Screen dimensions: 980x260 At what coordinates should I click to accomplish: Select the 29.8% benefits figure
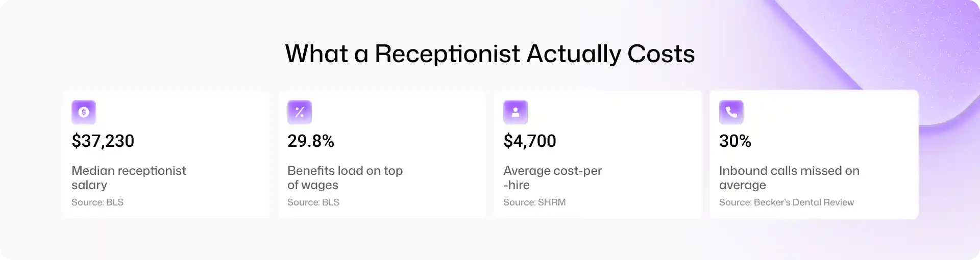(311, 141)
